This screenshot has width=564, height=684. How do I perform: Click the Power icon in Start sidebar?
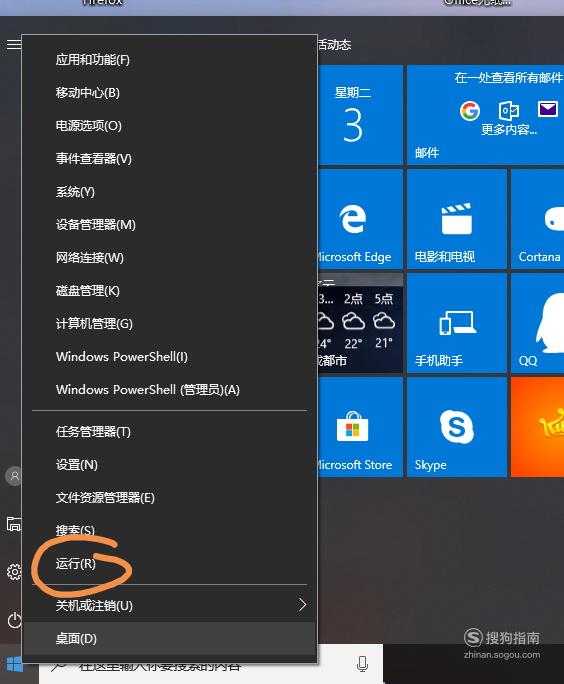coord(14,620)
